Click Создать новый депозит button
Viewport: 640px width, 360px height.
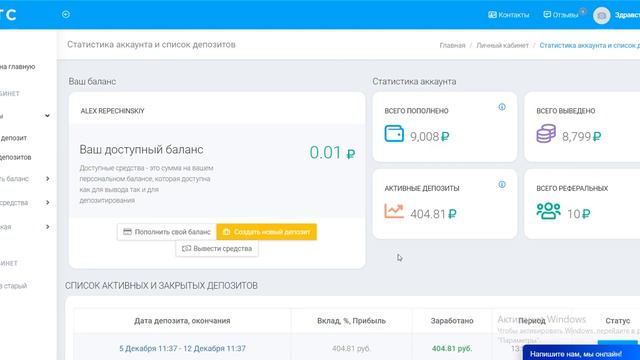tap(267, 232)
